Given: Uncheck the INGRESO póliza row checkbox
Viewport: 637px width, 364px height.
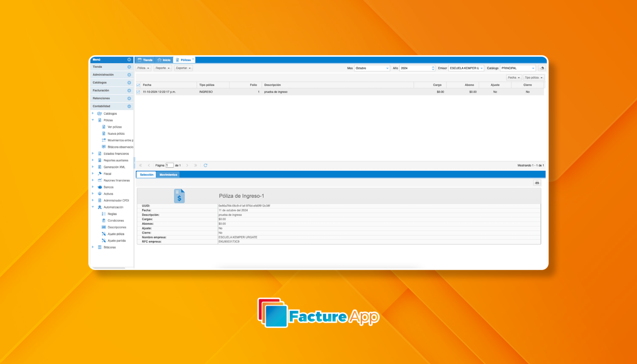Looking at the screenshot, I should point(139,92).
